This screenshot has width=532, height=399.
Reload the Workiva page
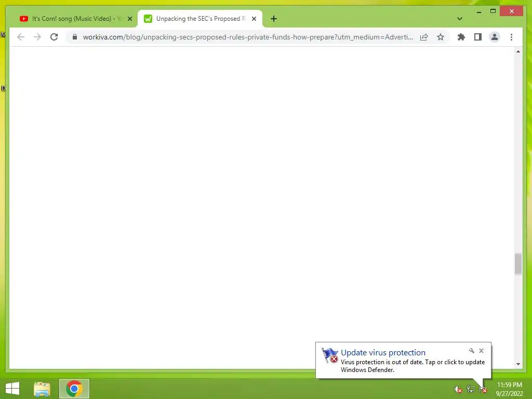54,37
